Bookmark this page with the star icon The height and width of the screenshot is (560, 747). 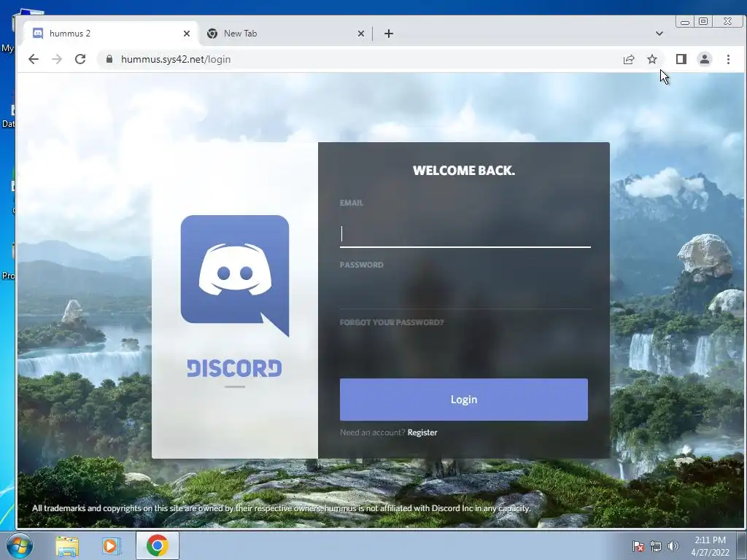[x=652, y=59]
